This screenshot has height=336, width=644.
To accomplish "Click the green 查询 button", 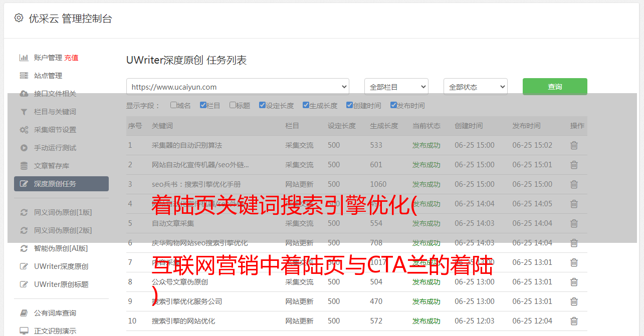I will tap(555, 87).
